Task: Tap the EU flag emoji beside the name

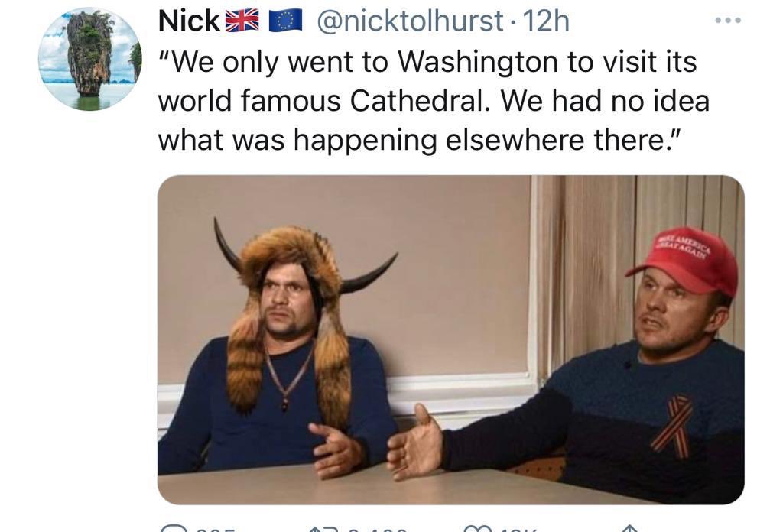Action: [286, 21]
